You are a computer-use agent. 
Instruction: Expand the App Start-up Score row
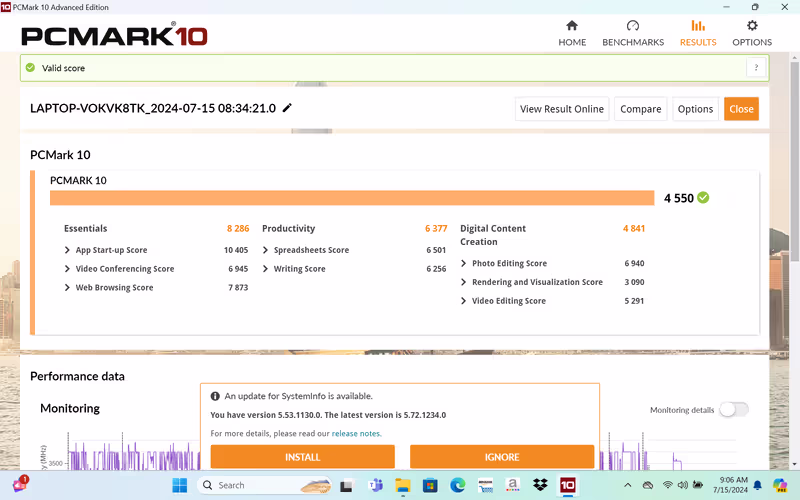pos(67,250)
